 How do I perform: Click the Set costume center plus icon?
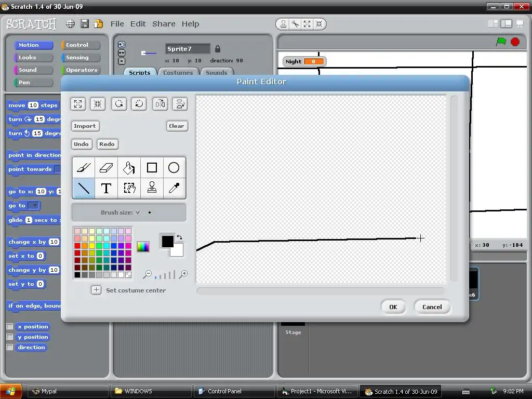click(x=96, y=290)
